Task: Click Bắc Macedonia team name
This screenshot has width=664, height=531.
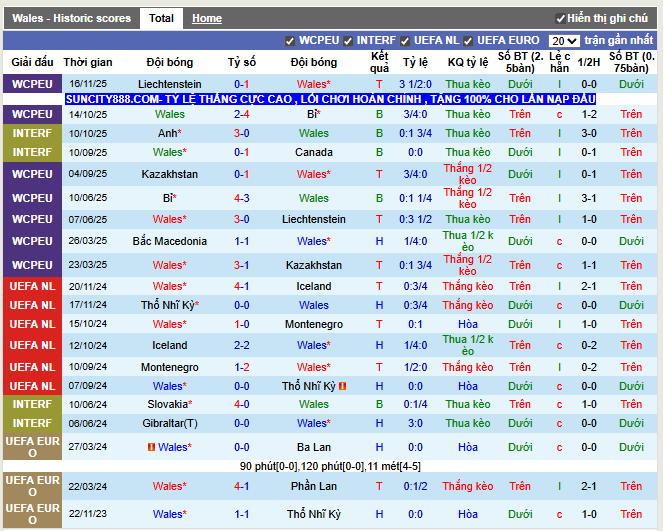Action: [169, 241]
